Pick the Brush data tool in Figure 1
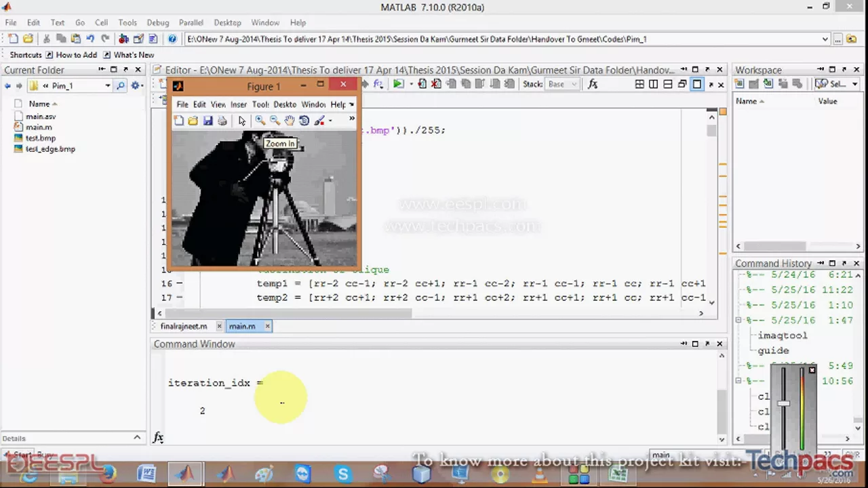The width and height of the screenshot is (868, 488). coord(319,121)
